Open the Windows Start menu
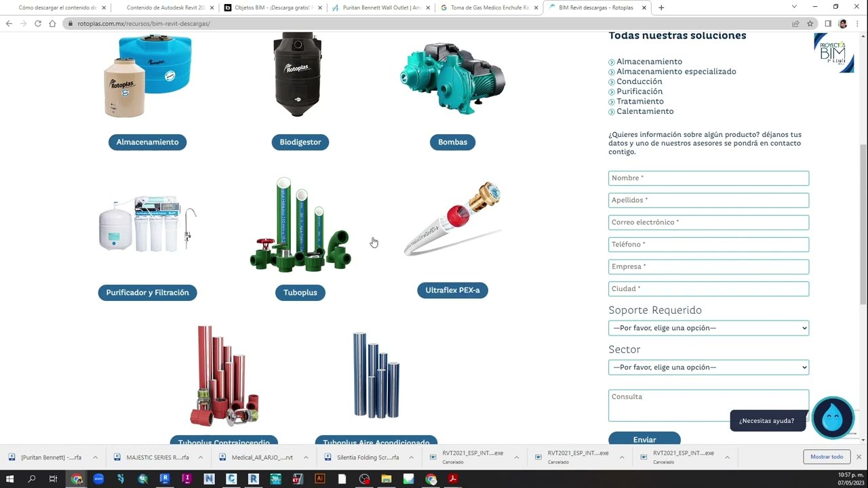 [10, 479]
